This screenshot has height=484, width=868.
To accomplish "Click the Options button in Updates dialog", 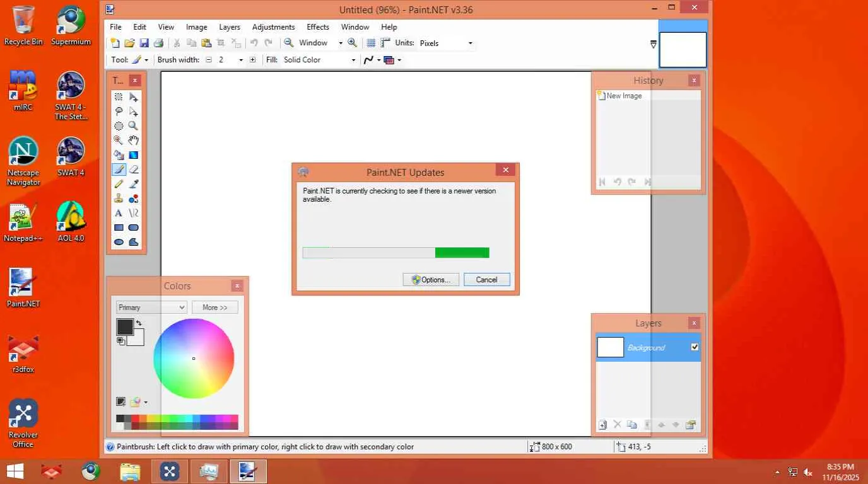I will (431, 280).
